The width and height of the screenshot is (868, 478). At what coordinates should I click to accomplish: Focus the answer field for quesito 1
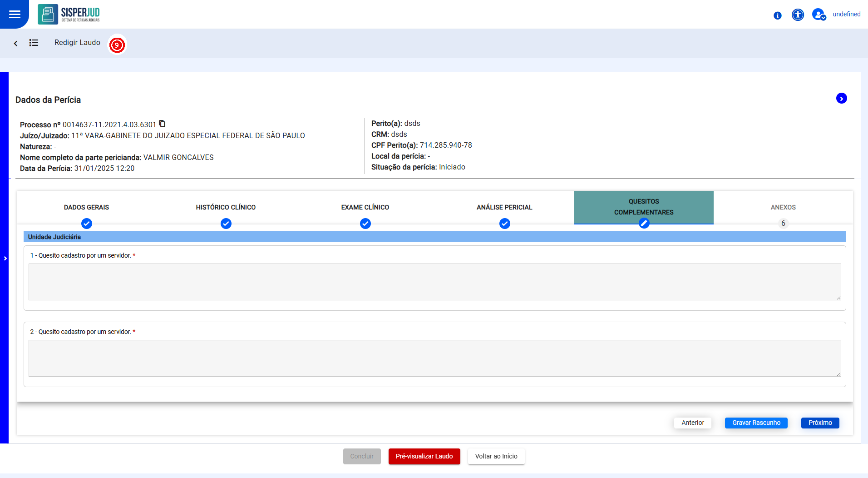coord(434,282)
